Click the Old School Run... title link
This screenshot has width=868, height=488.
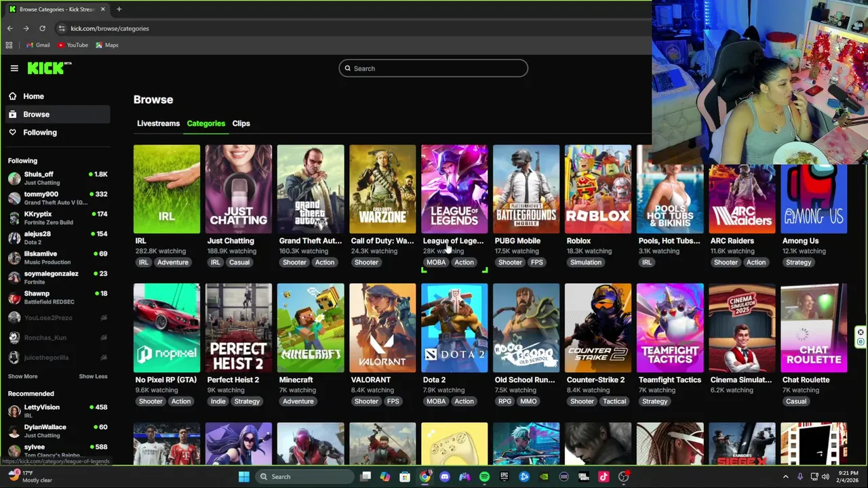tap(525, 380)
